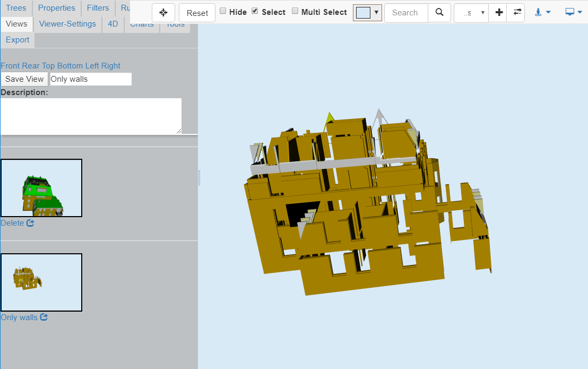Click the monitor display icon
The width and height of the screenshot is (588, 369).
[x=569, y=11]
